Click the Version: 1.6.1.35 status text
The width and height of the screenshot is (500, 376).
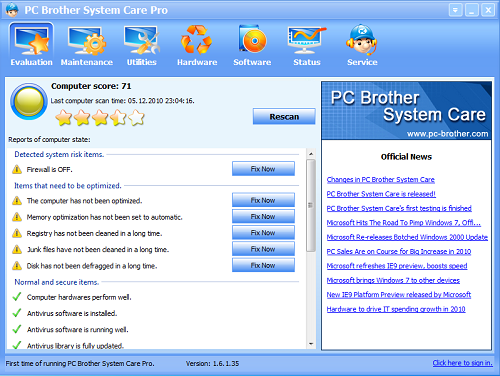point(212,363)
